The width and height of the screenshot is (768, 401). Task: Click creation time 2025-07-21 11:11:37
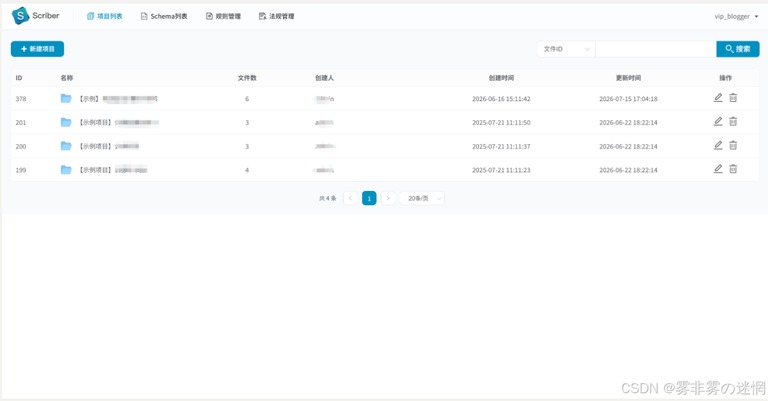tap(501, 146)
